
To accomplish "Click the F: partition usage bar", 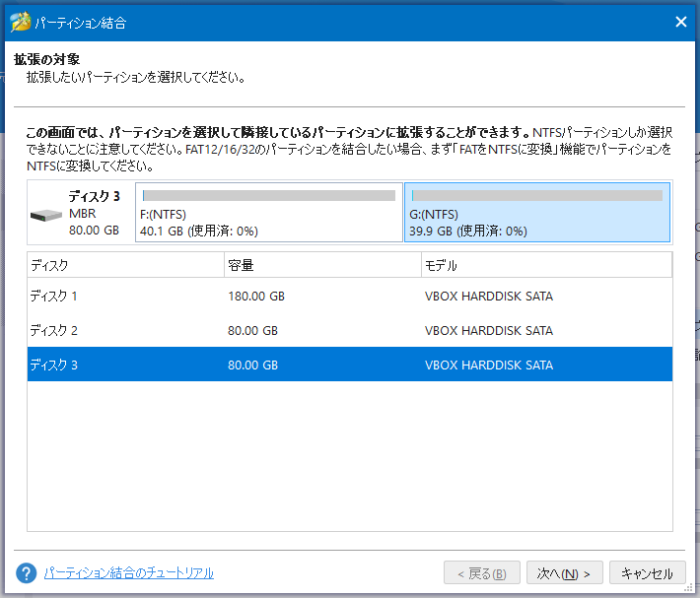I will (x=269, y=196).
